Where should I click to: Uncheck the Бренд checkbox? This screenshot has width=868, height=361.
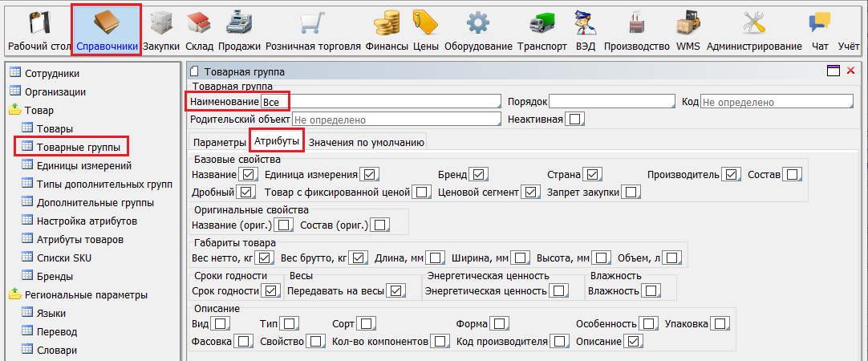tap(480, 174)
